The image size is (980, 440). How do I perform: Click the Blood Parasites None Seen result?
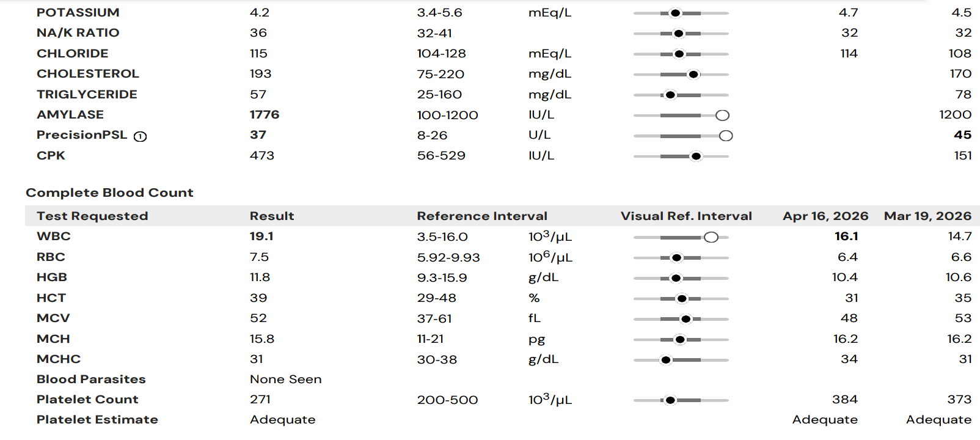coord(285,379)
